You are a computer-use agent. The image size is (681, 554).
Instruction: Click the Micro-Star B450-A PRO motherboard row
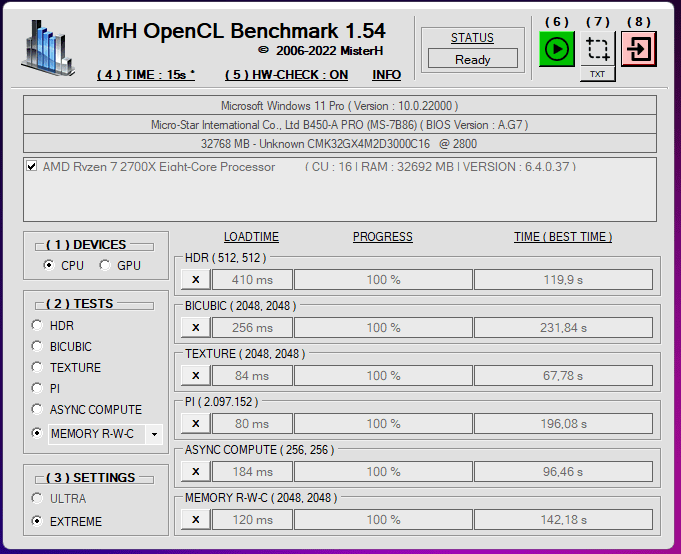(340, 125)
